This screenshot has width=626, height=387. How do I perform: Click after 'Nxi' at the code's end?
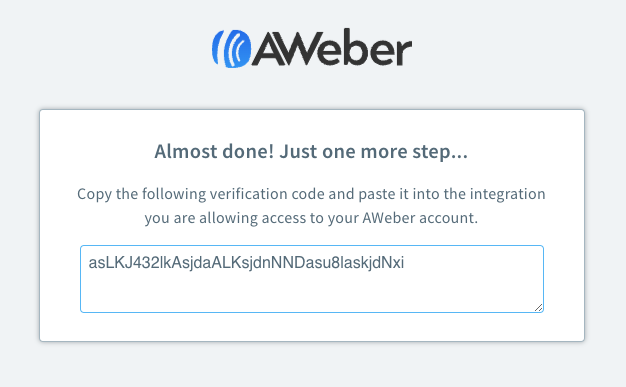click(405, 263)
